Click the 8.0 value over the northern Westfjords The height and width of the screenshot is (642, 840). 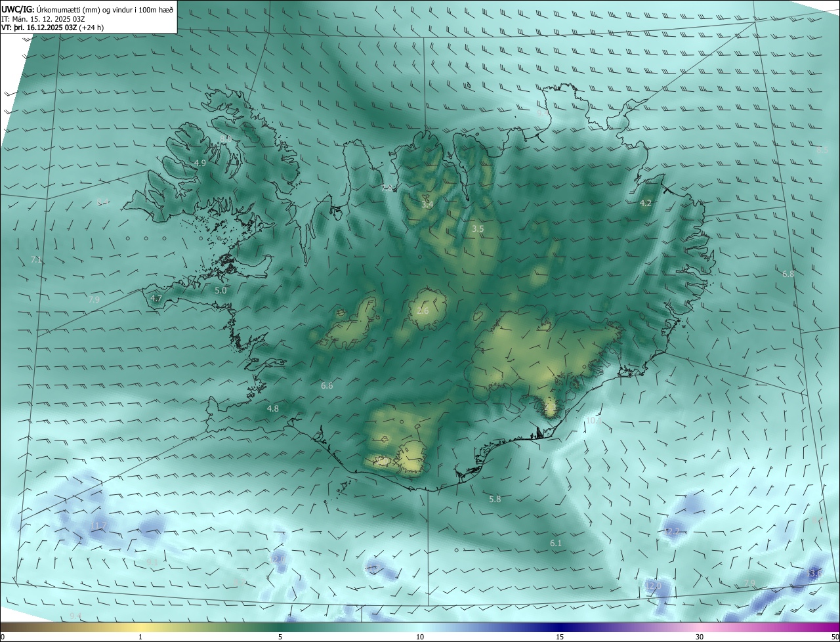226,139
